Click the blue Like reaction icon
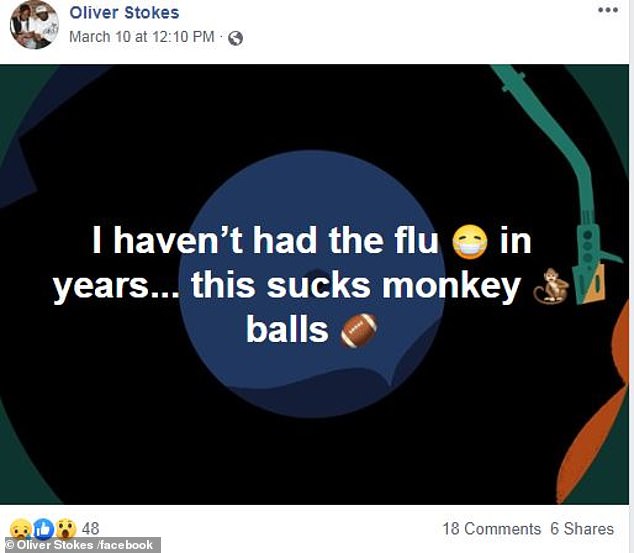634x553 pixels. 43,529
